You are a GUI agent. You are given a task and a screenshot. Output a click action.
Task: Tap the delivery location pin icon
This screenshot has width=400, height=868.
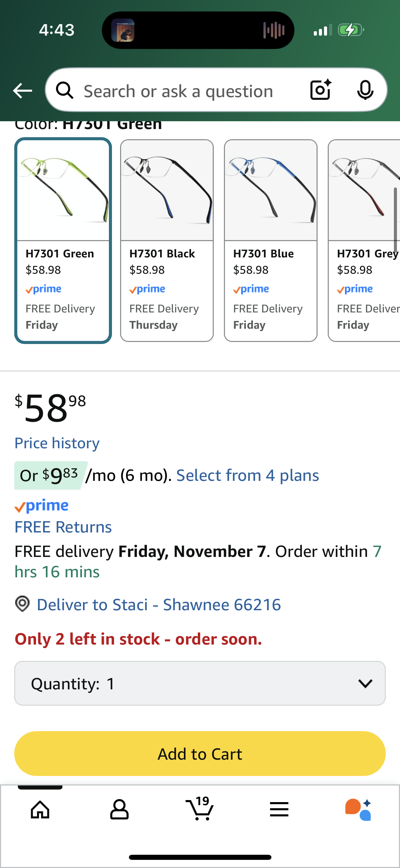coord(22,604)
